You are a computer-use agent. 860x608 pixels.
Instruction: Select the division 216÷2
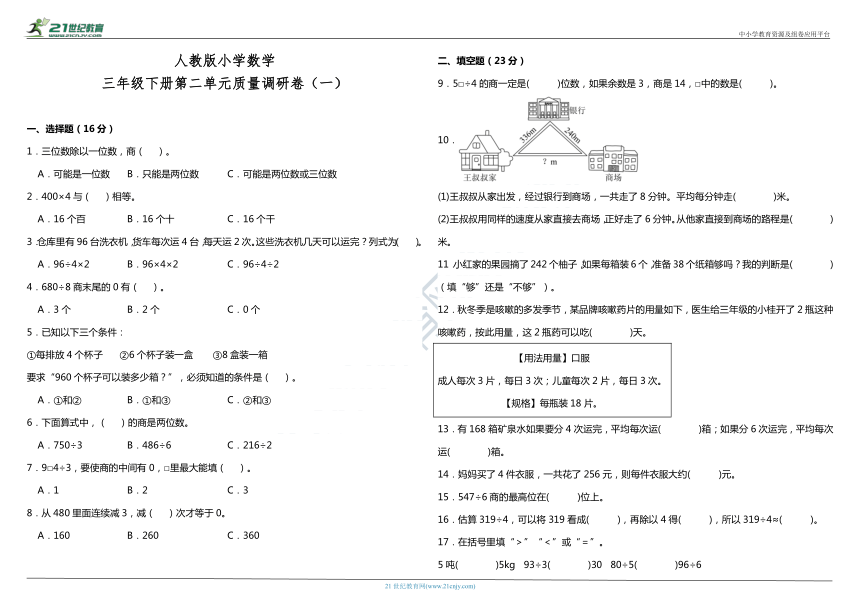[250, 445]
